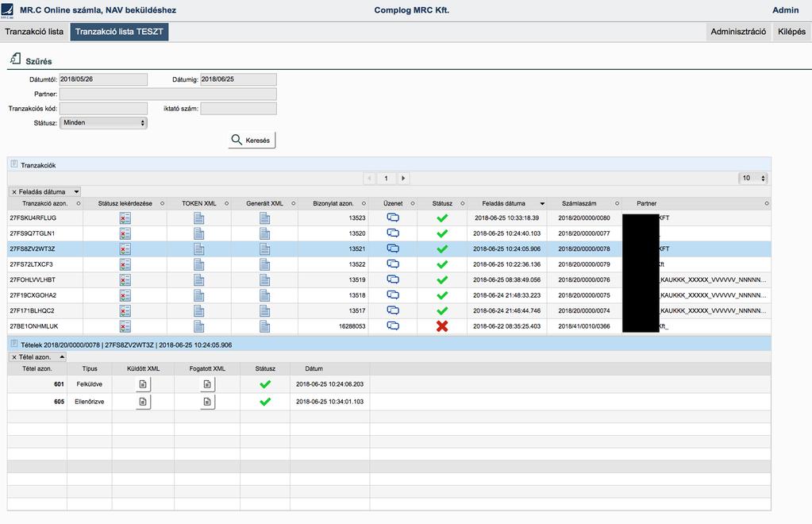
Task: Open Bizonylat azon. column menu
Action: [364, 203]
